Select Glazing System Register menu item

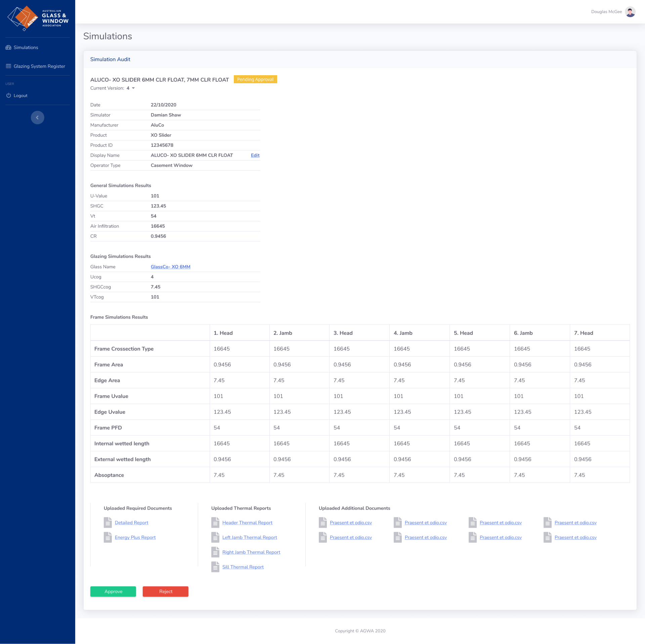point(39,66)
